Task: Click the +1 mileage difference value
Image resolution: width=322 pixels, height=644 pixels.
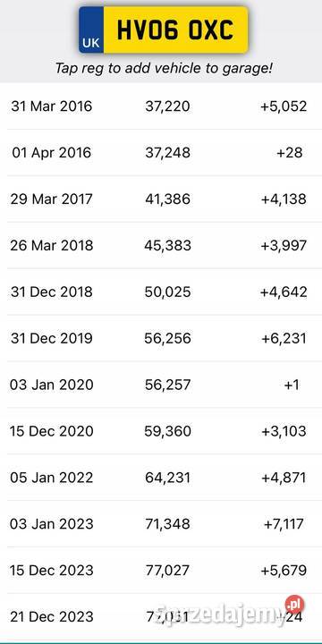Action: pyautogui.click(x=292, y=385)
